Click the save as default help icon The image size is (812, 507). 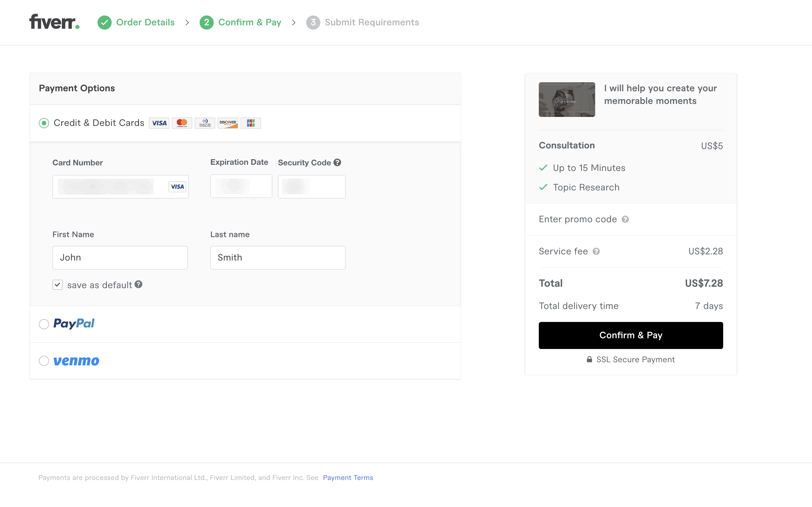[139, 284]
